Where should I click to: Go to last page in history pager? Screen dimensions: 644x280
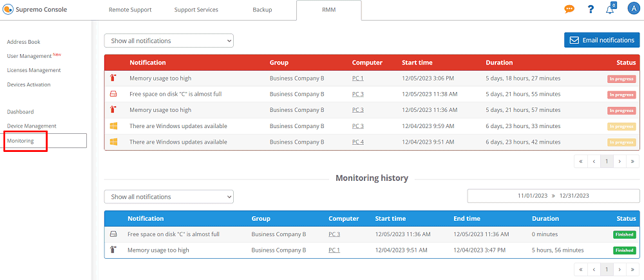click(632, 269)
